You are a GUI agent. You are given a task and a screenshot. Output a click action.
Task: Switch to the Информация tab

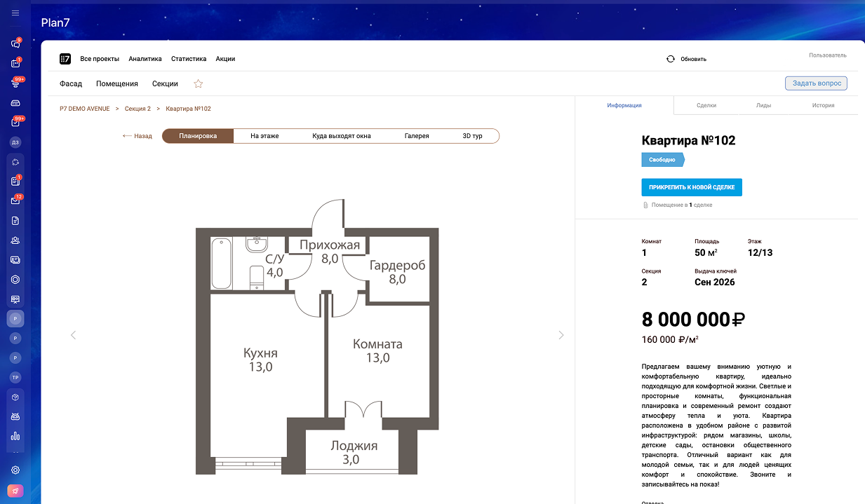click(x=624, y=105)
